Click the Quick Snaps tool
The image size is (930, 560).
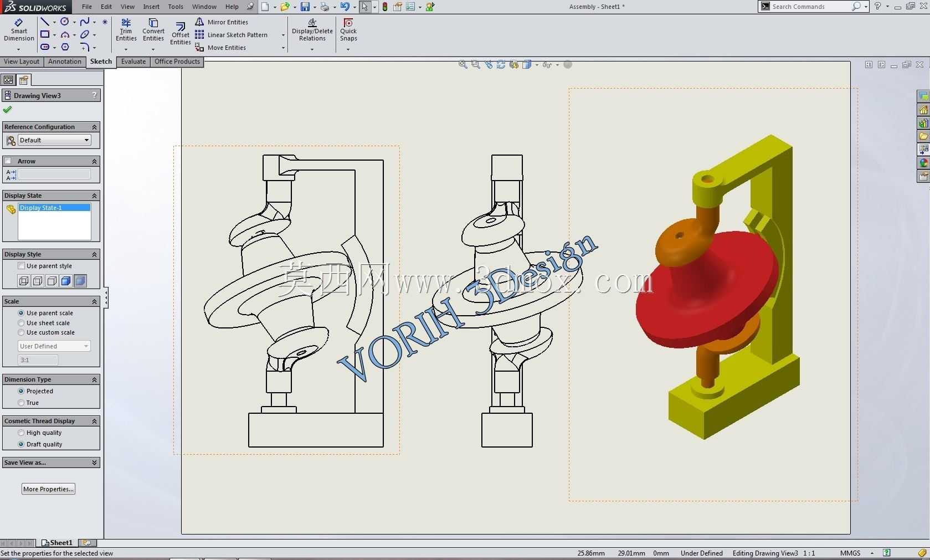coord(348,30)
